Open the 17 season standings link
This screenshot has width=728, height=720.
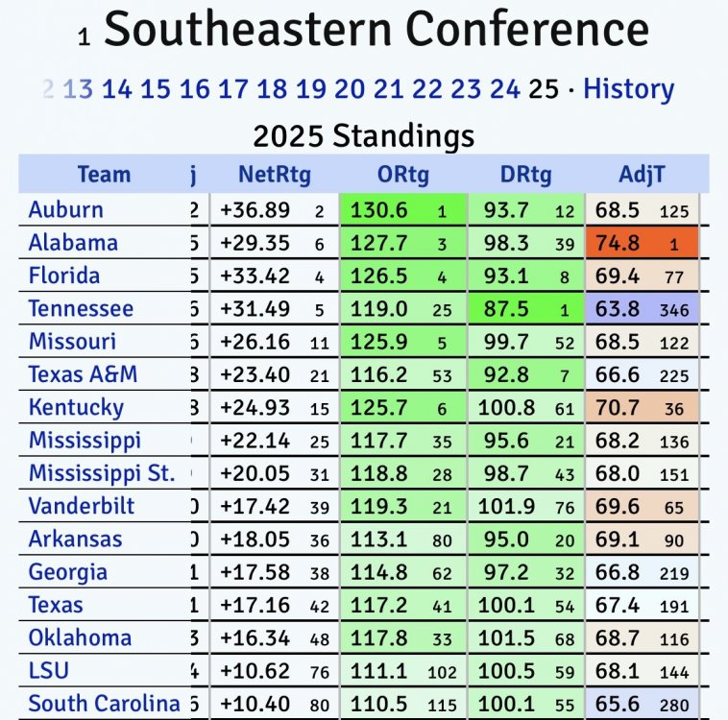click(x=233, y=89)
